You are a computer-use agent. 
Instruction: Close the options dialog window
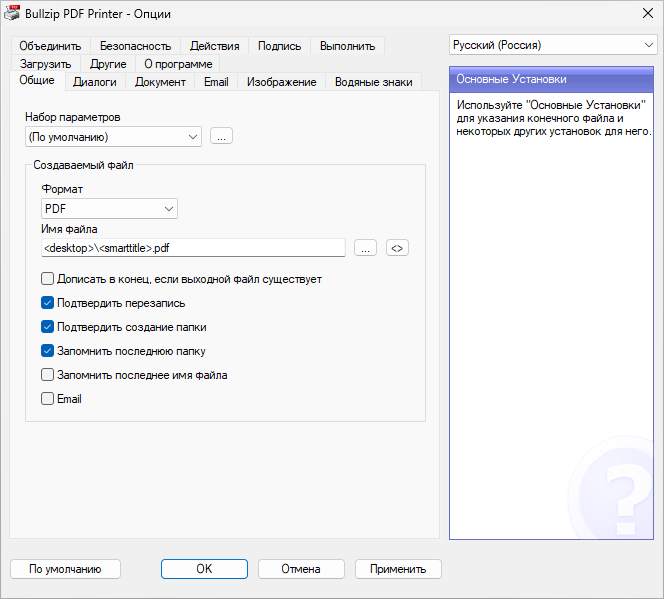(x=648, y=13)
